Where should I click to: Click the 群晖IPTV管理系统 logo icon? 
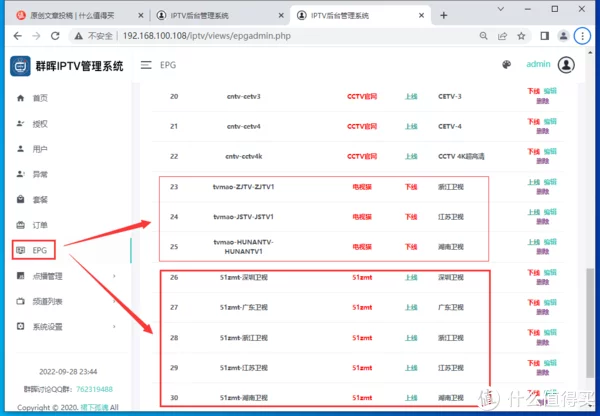pos(20,66)
